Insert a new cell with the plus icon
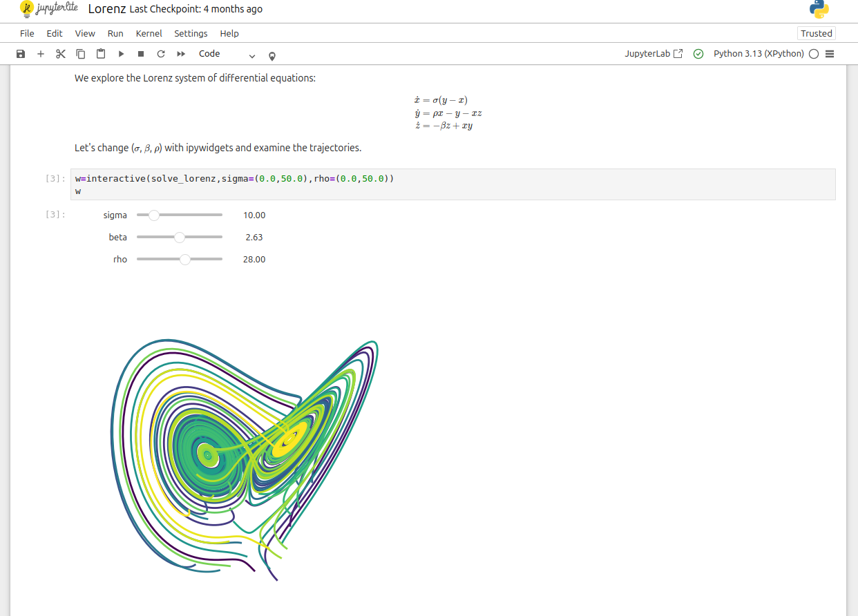Image resolution: width=858 pixels, height=616 pixels. (41, 54)
